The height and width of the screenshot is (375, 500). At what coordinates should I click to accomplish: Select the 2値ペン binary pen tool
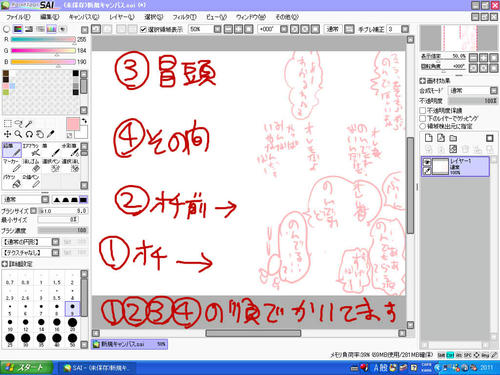[x=31, y=181]
